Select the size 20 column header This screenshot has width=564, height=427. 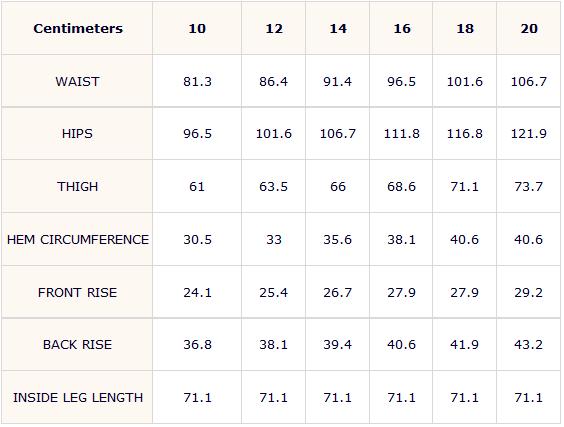click(529, 28)
